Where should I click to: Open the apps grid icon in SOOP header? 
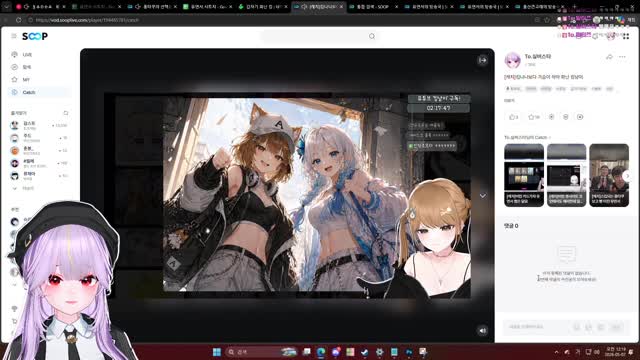(626, 36)
